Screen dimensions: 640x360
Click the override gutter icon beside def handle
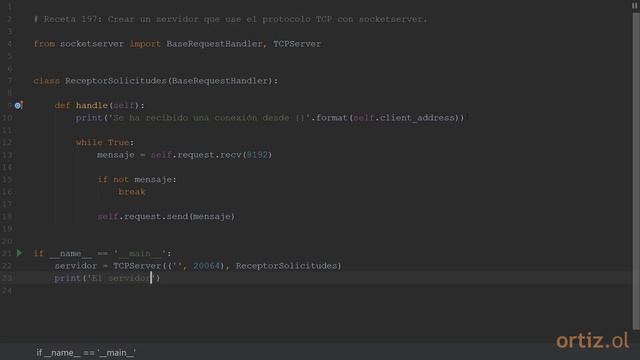coord(18,105)
